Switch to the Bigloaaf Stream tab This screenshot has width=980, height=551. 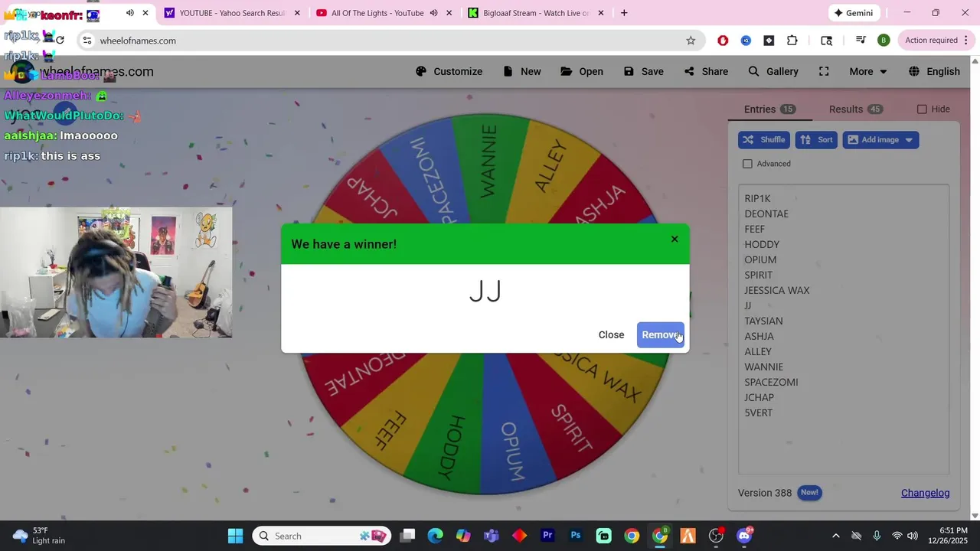536,13
